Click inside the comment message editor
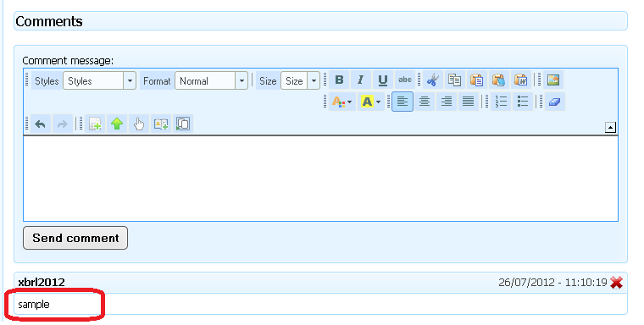Screen dimensions: 644x325 320,179
